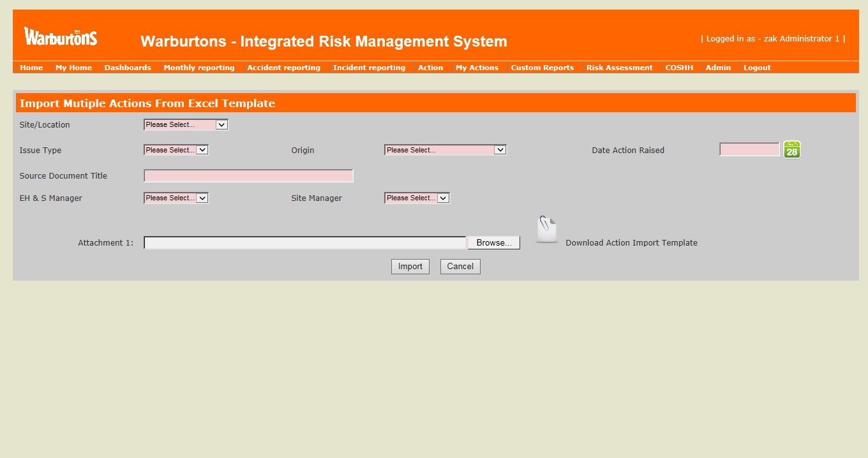The width and height of the screenshot is (868, 458).
Task: Focus the Source Document Title field
Action: tap(248, 176)
